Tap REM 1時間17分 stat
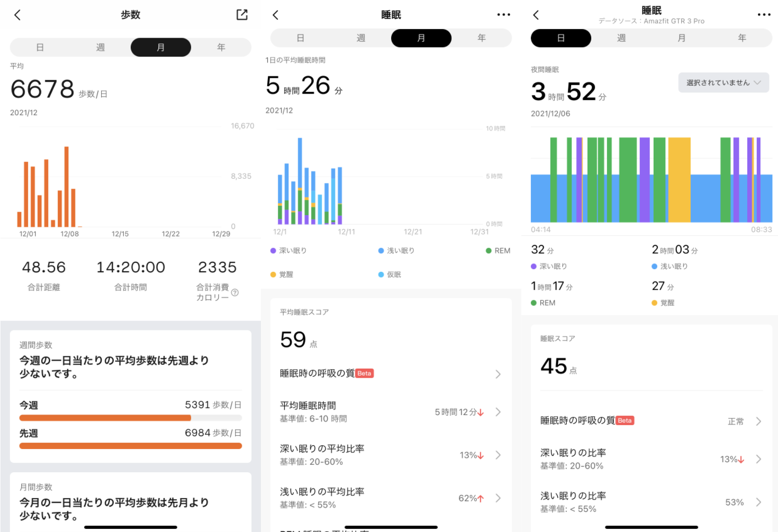Screen dimensions: 778x532 [x=552, y=293]
